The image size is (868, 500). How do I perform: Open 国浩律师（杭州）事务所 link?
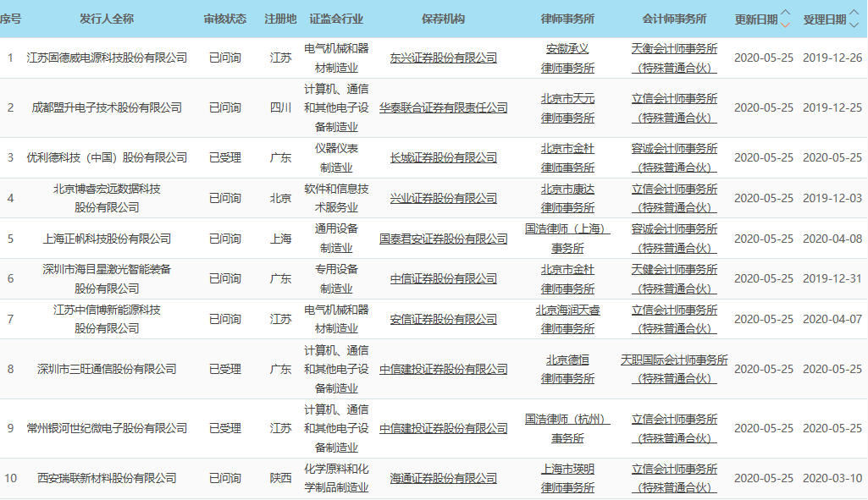pos(567,428)
